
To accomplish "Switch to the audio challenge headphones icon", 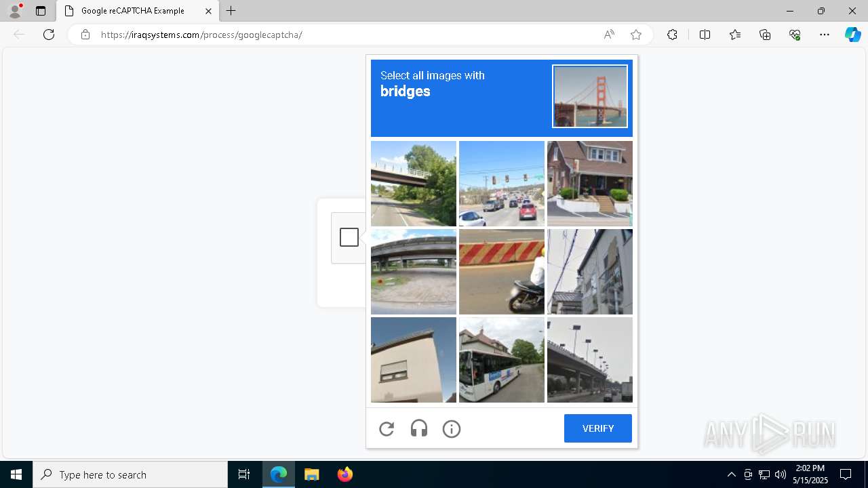I will tap(419, 428).
